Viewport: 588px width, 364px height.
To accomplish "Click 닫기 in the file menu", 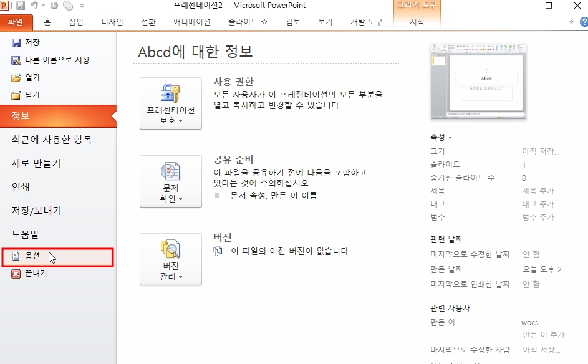I will point(26,95).
